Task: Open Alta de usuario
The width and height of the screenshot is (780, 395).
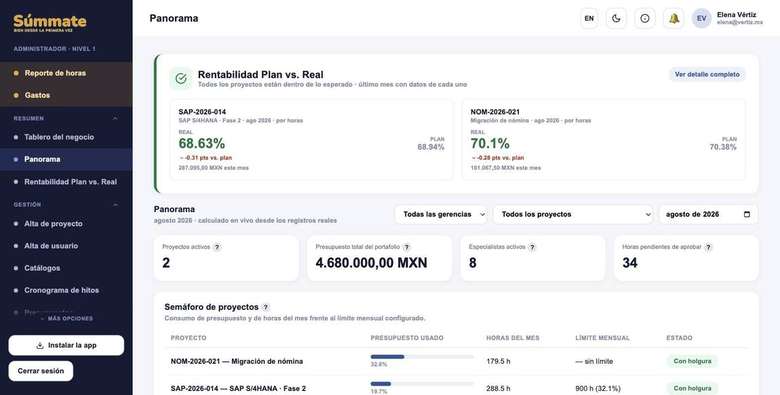Action: pos(66,246)
